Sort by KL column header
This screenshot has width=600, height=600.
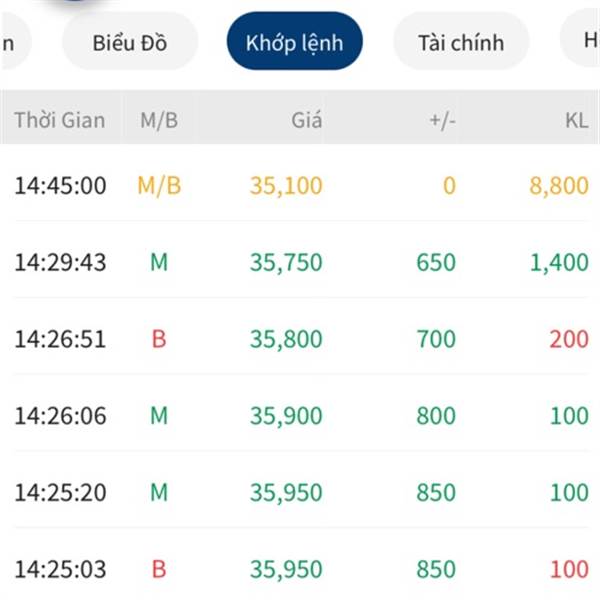tap(576, 120)
